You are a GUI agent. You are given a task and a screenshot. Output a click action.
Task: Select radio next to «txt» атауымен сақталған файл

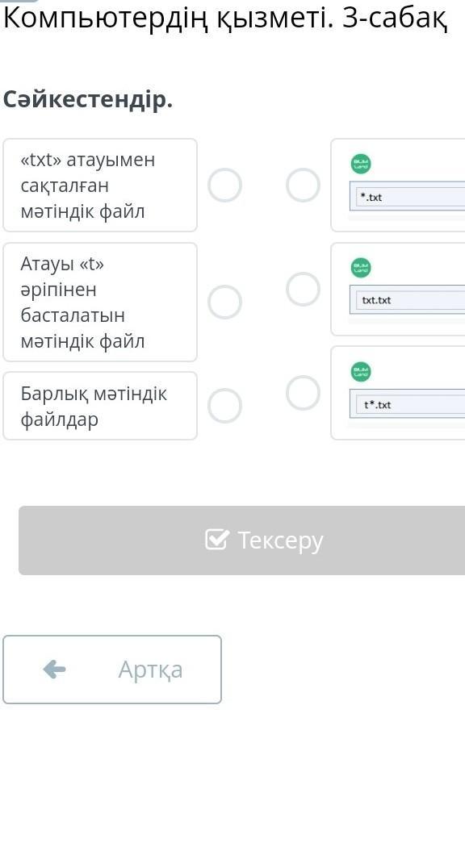225,185
